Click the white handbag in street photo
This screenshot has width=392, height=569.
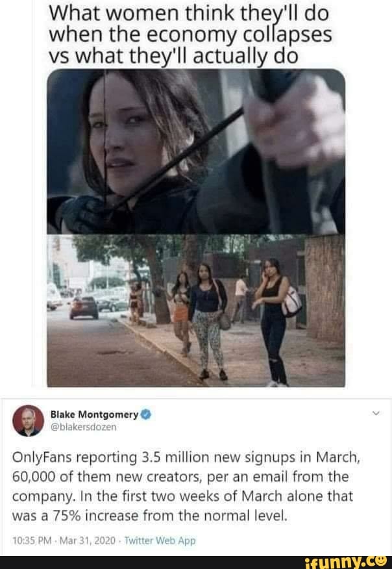[291, 302]
